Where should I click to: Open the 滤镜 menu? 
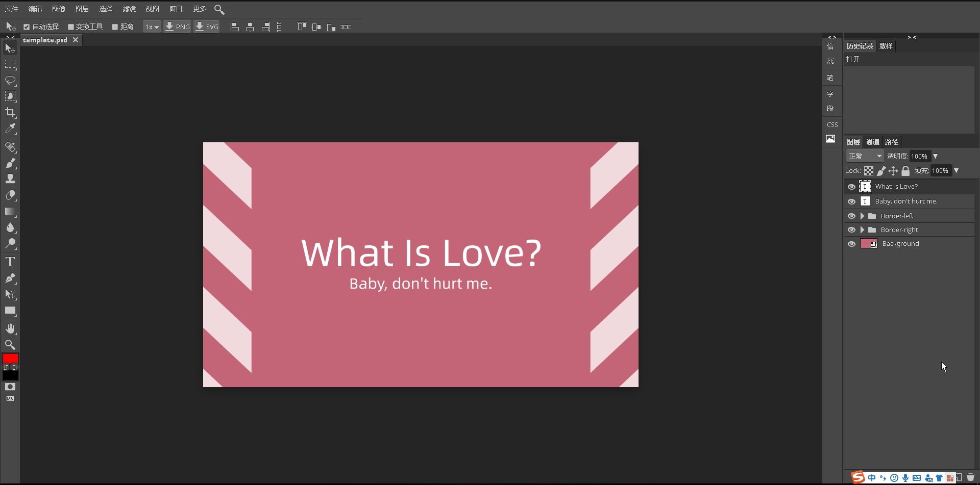click(129, 9)
